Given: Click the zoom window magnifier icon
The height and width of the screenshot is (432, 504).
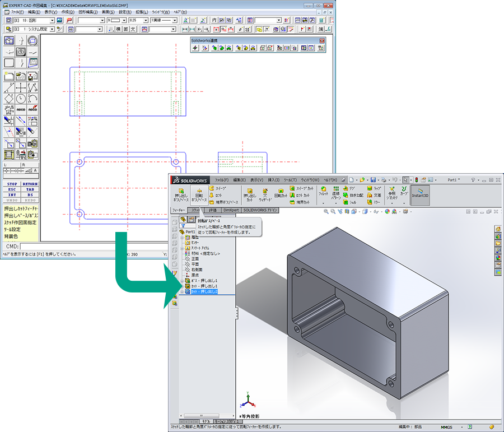Looking at the screenshot, I should 32,41.
